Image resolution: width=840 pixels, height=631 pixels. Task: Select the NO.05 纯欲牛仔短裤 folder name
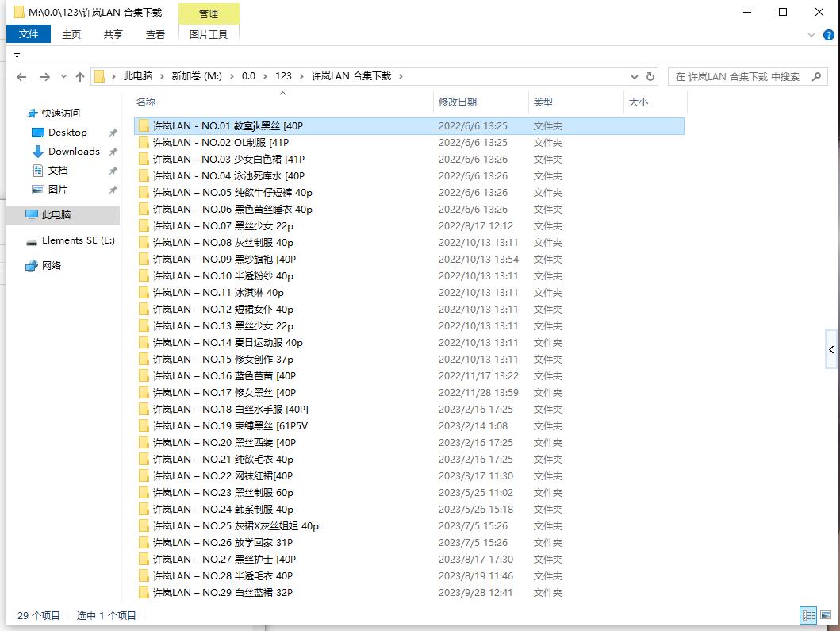[232, 192]
